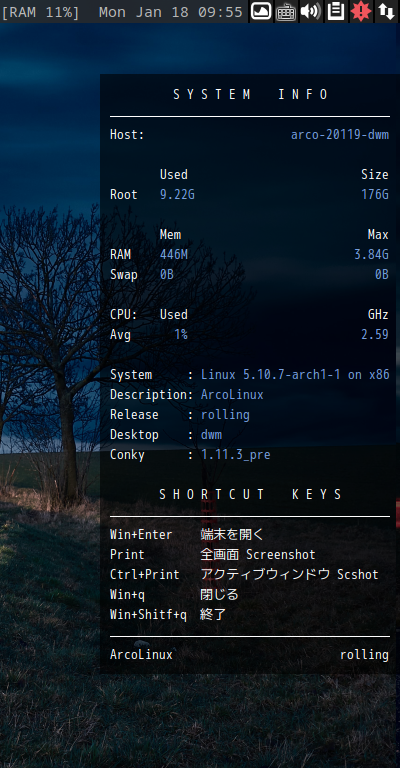
Task: Click the keyboard tray icon
Action: 286,11
